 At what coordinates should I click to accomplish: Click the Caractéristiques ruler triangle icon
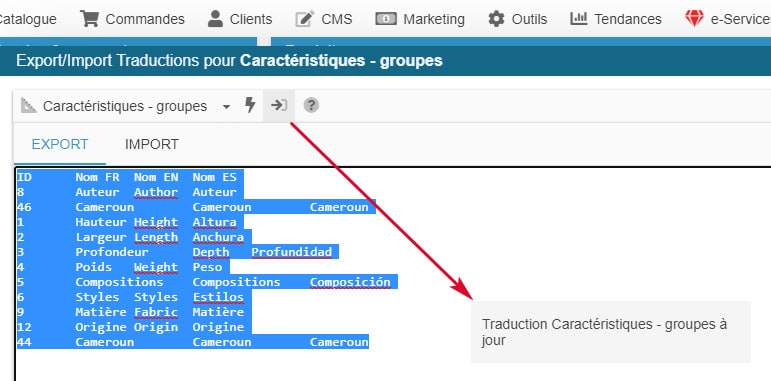click(x=29, y=105)
